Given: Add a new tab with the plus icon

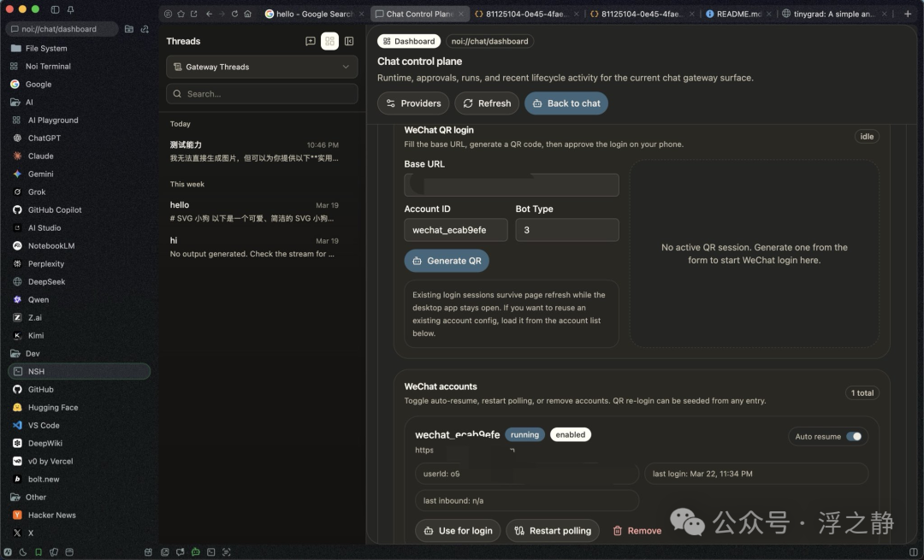Looking at the screenshot, I should tap(908, 14).
